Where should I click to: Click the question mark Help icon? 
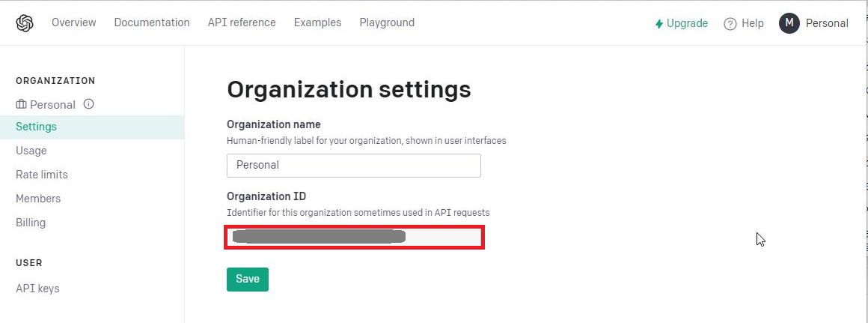730,23
